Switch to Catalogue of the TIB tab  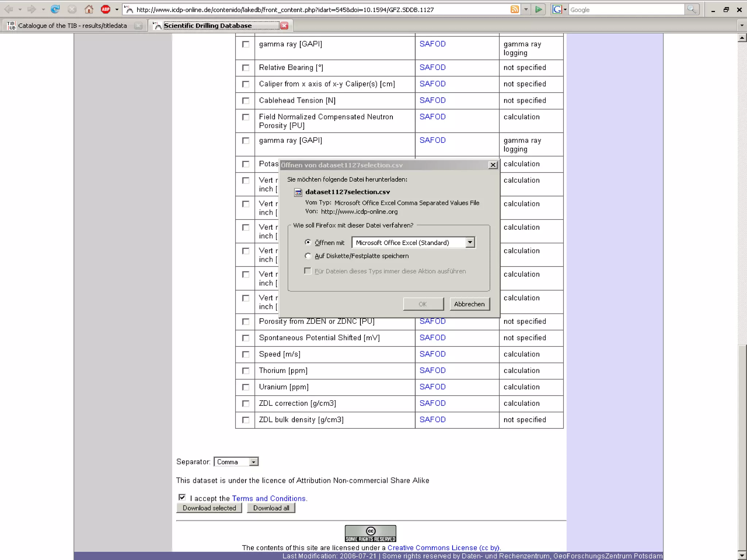tap(72, 26)
